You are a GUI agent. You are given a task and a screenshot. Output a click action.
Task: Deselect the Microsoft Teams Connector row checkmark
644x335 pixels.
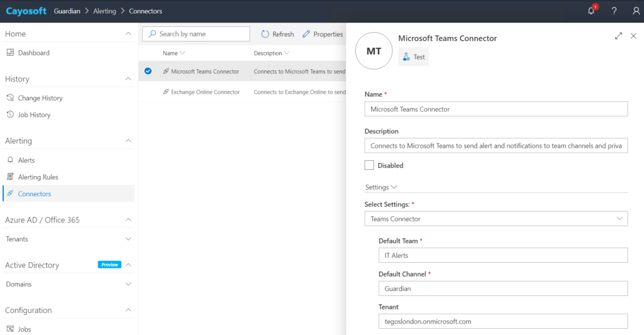click(x=148, y=71)
